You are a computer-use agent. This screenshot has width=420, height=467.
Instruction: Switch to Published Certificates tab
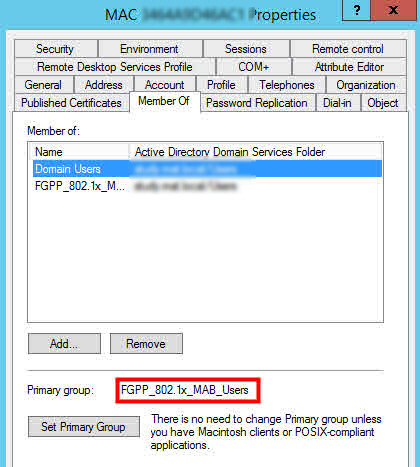[x=71, y=103]
